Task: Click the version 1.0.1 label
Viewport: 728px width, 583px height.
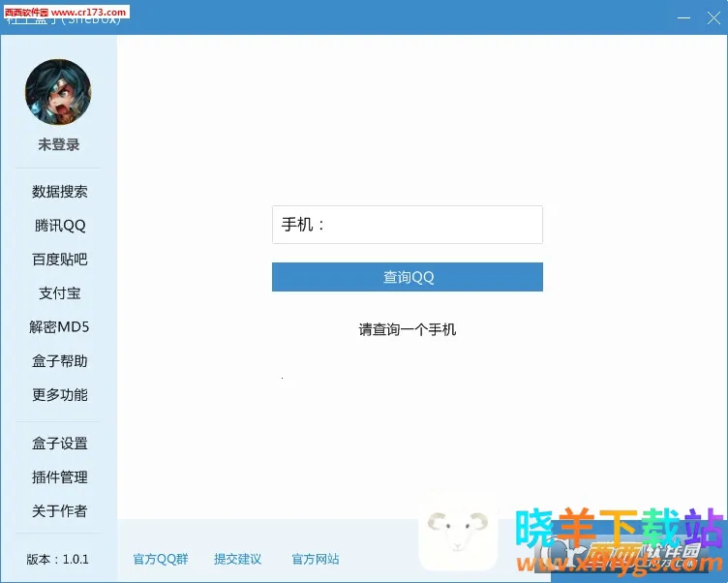Action: 58,559
